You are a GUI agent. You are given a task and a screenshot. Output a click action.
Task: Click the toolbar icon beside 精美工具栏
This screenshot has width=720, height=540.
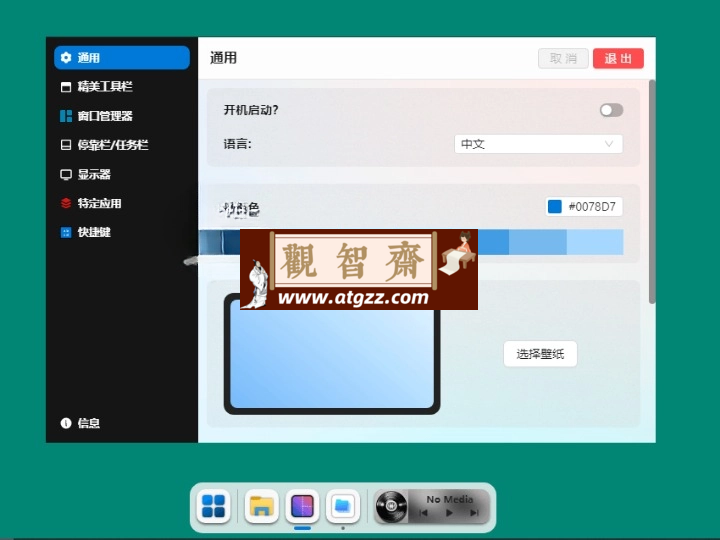[66, 87]
